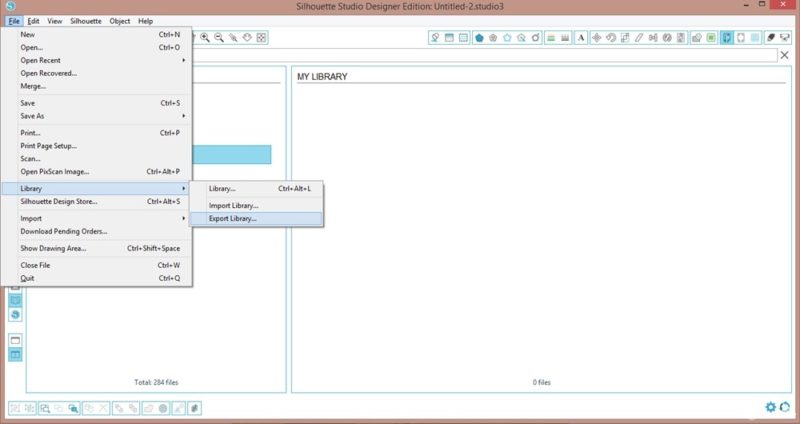The image size is (800, 424).
Task: Open the Move window crosshair icon
Action: (x=596, y=38)
